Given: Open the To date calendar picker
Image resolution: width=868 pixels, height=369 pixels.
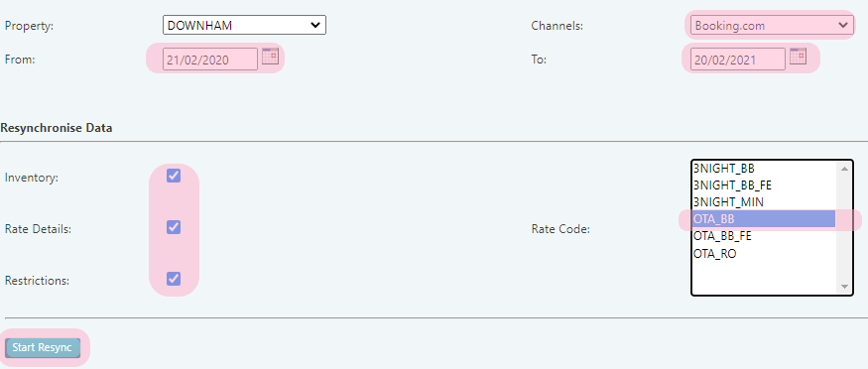Looking at the screenshot, I should [798, 57].
